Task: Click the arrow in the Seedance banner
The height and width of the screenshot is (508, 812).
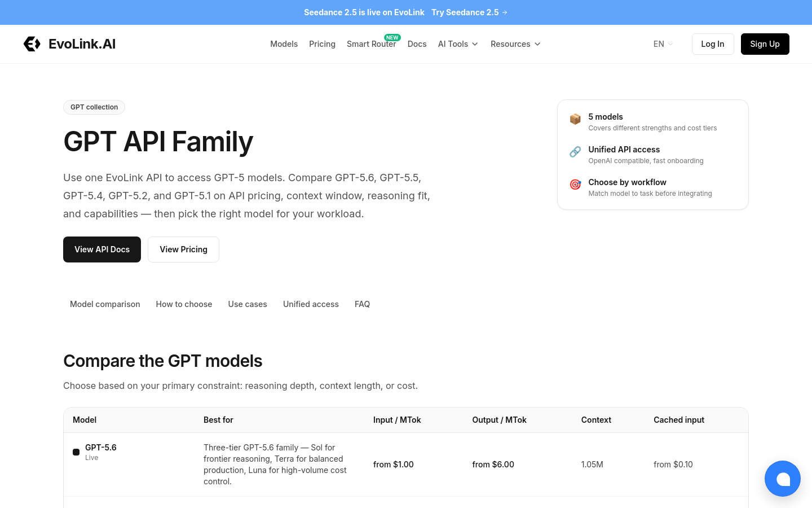Action: [x=505, y=12]
